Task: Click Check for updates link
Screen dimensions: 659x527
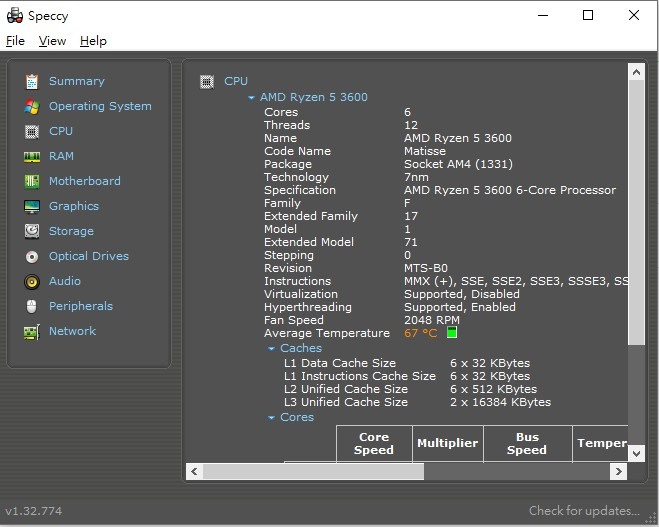Action: (x=584, y=511)
